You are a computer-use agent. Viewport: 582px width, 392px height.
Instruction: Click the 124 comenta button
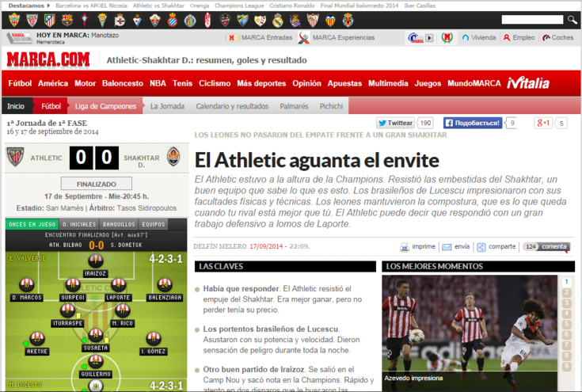pos(546,246)
